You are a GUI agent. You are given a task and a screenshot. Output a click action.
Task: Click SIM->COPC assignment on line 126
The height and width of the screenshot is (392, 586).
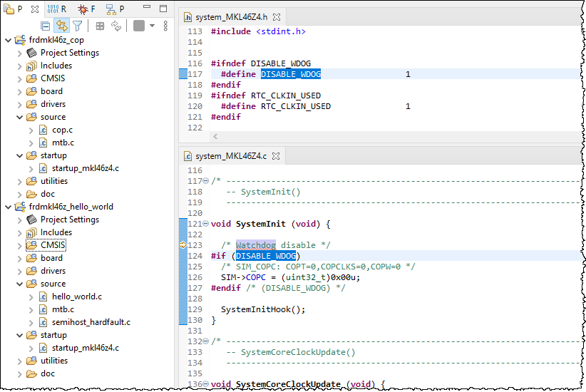(290, 278)
